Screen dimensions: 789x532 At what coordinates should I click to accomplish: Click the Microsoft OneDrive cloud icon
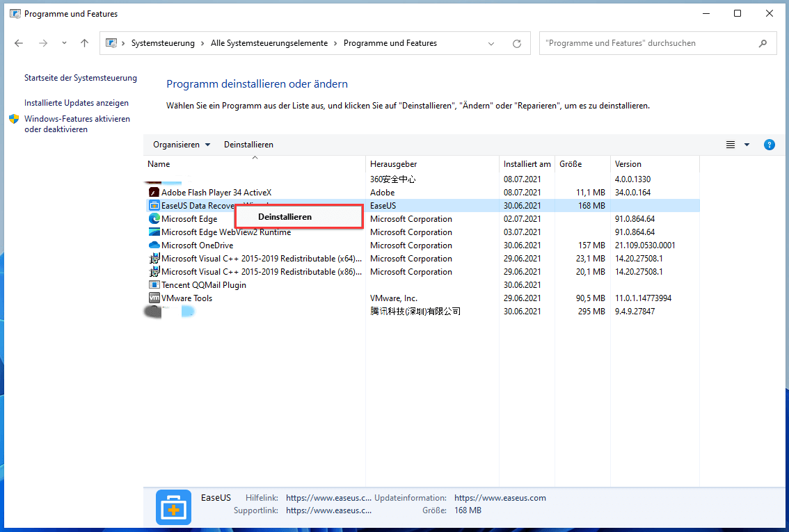pos(154,245)
